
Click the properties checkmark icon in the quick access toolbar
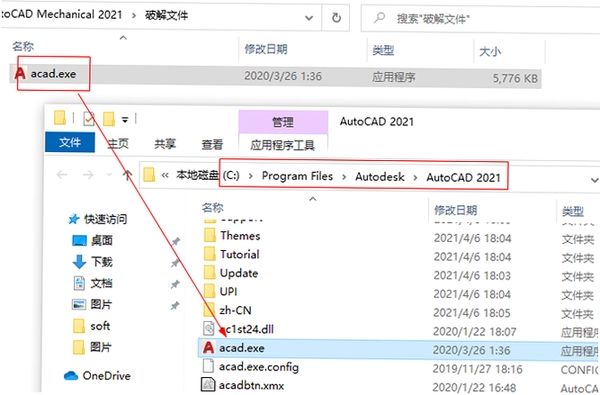click(89, 119)
